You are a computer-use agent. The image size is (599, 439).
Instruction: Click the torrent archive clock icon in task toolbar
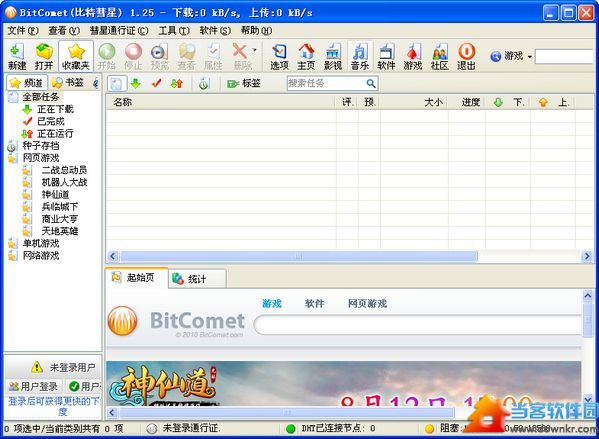click(204, 84)
